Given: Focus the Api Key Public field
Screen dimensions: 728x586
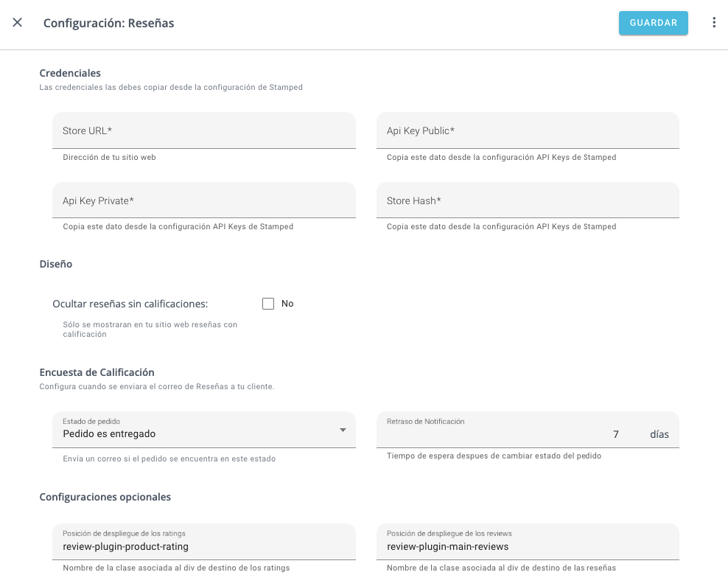Looking at the screenshot, I should [528, 130].
